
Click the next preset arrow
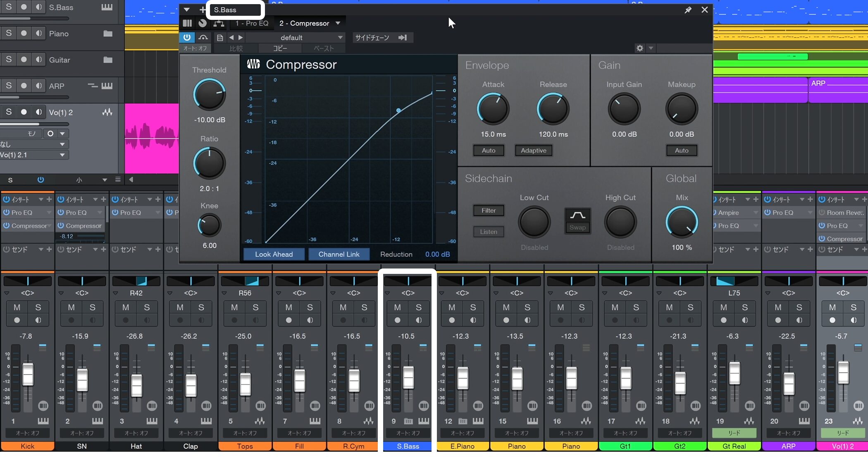click(241, 38)
